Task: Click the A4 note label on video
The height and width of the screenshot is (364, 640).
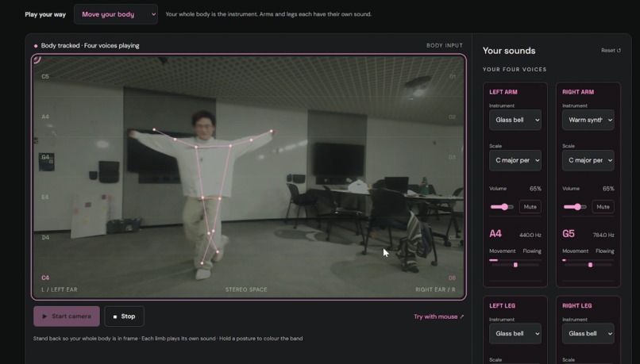Action: (x=45, y=117)
